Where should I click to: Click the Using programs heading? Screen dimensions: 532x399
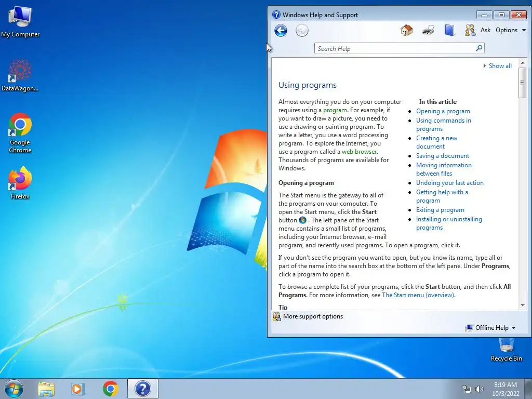(x=308, y=85)
